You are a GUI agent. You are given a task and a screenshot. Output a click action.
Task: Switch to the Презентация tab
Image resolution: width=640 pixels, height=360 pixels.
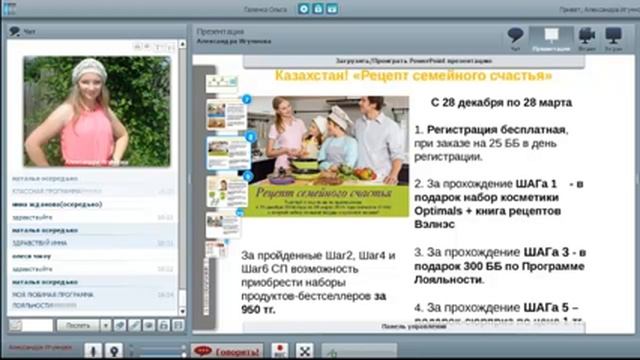pyautogui.click(x=551, y=39)
